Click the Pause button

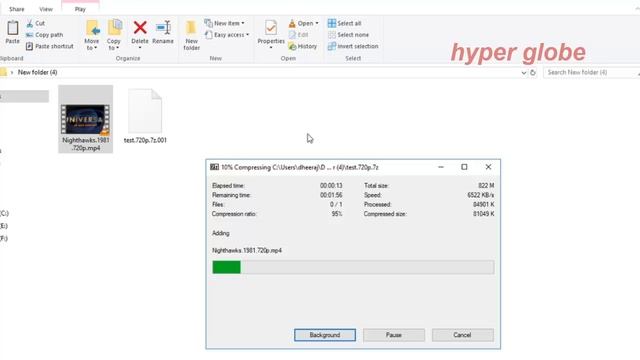point(394,335)
